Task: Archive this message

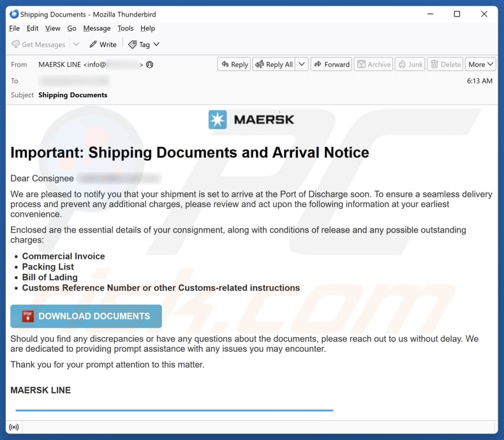Action: (373, 64)
